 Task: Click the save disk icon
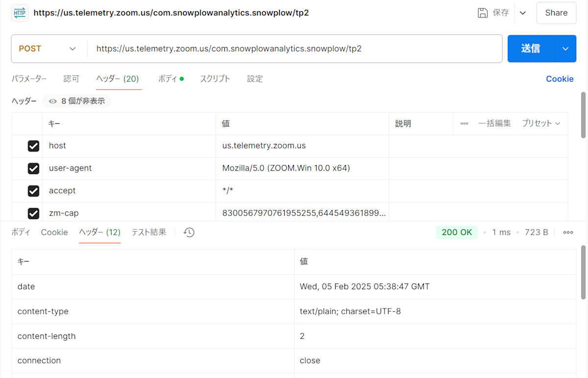coord(483,13)
